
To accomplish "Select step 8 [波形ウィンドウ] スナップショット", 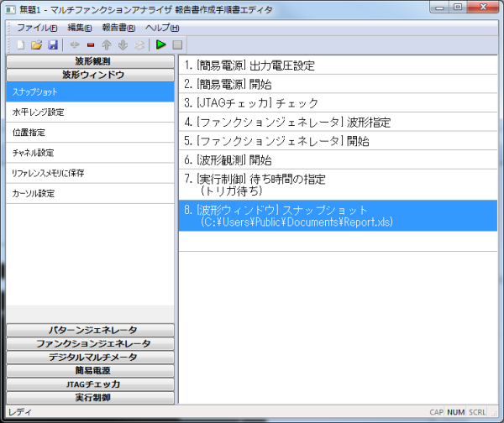I will click(x=339, y=216).
